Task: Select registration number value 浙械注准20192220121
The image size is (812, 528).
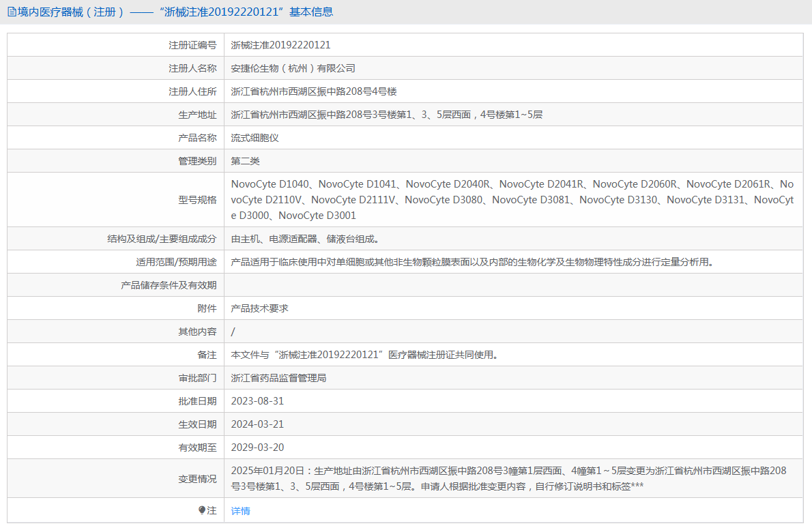Action: pos(280,45)
